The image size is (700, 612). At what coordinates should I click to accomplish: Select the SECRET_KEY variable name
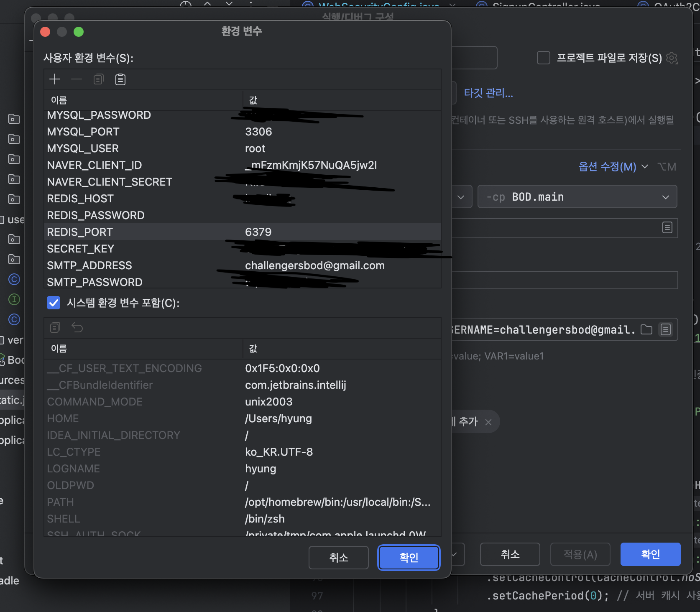(80, 249)
